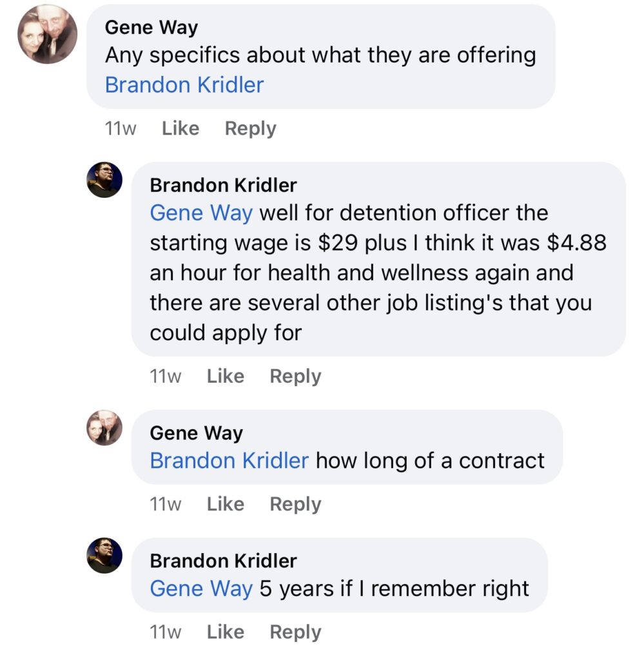Like the detention officer starting wage reply
Screen dimensions: 644x660
[x=225, y=376]
